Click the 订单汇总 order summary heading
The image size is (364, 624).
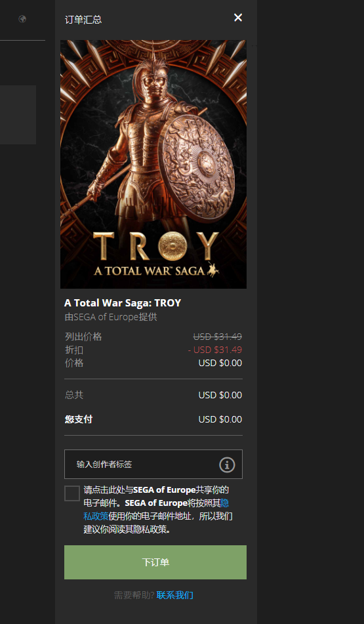pyautogui.click(x=83, y=20)
